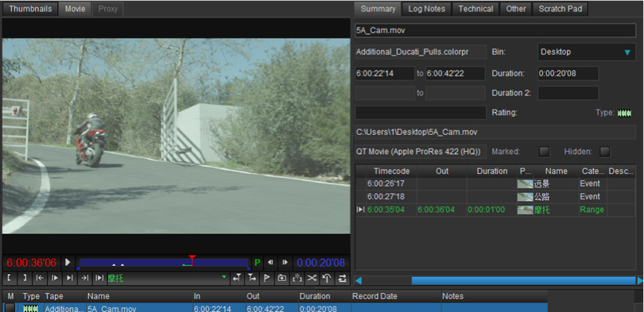
Task: Step forward one frame
Action: click(x=285, y=263)
